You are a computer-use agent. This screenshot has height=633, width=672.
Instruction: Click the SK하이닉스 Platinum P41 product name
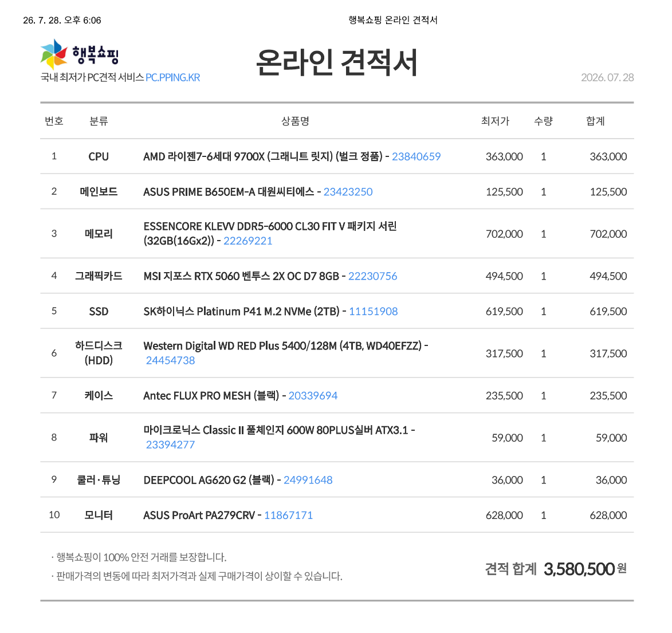tap(242, 311)
